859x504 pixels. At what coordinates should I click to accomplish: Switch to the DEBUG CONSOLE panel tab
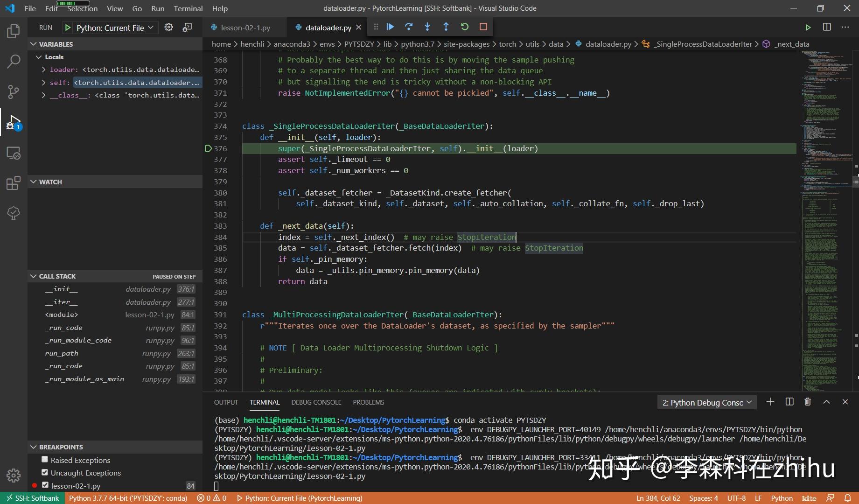(x=316, y=402)
